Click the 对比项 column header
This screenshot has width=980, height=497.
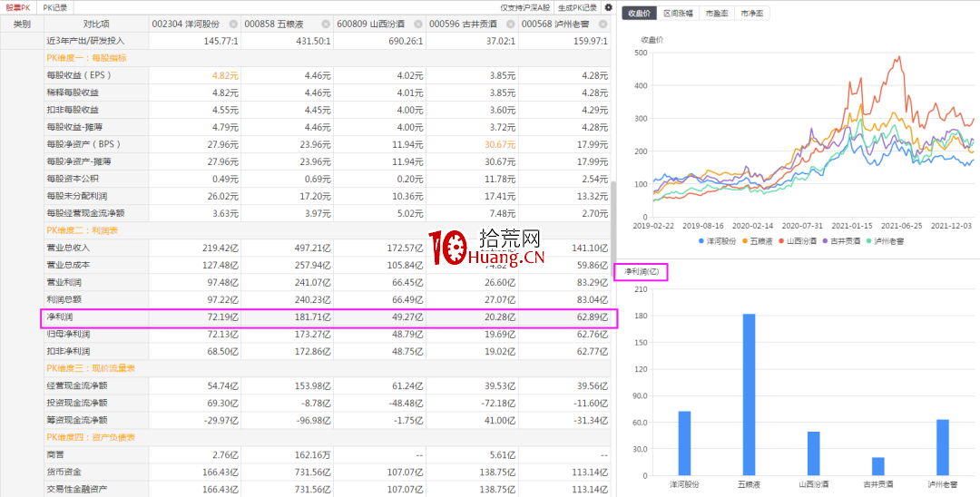click(96, 24)
